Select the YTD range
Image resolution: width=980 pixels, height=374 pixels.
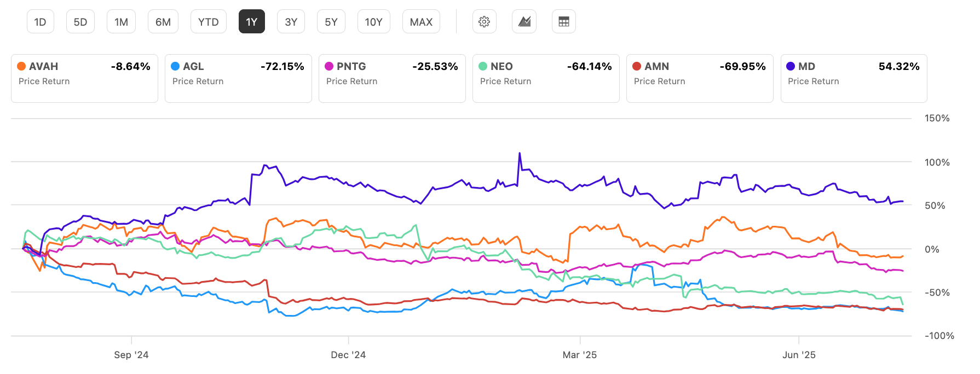coord(208,21)
